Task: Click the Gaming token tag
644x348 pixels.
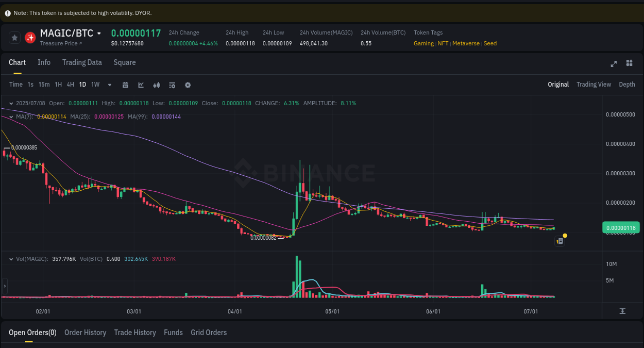Action: (x=423, y=43)
